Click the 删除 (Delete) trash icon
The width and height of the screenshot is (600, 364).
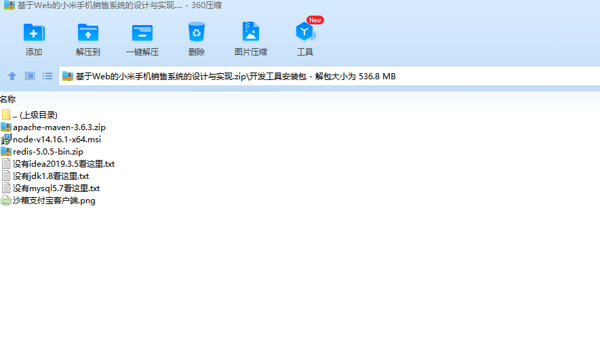[197, 32]
